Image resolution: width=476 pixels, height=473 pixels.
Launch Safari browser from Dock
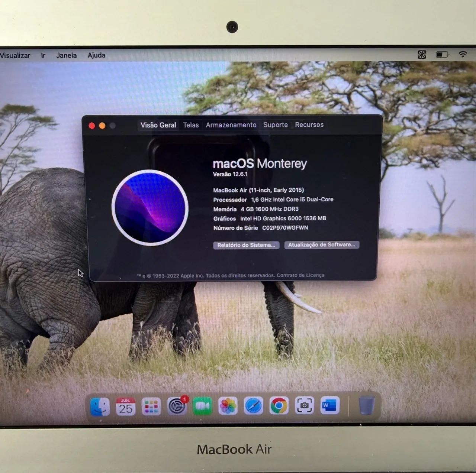pos(254,406)
